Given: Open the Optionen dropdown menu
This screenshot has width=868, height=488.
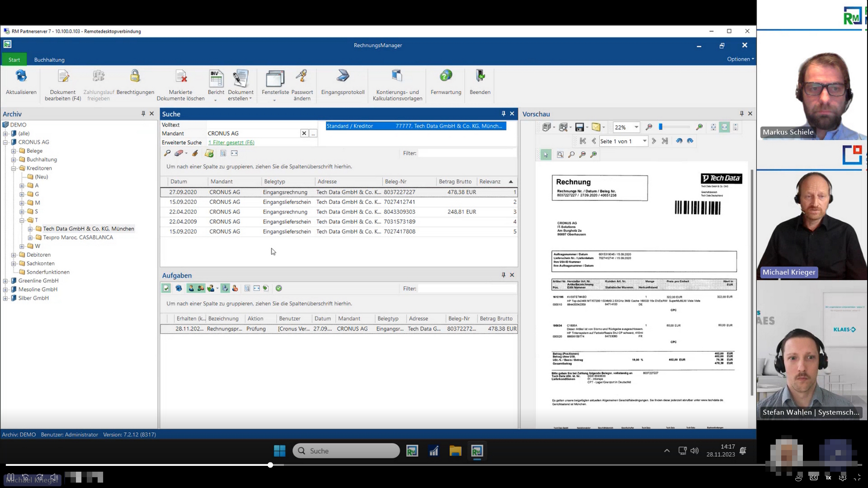Looking at the screenshot, I should (740, 59).
